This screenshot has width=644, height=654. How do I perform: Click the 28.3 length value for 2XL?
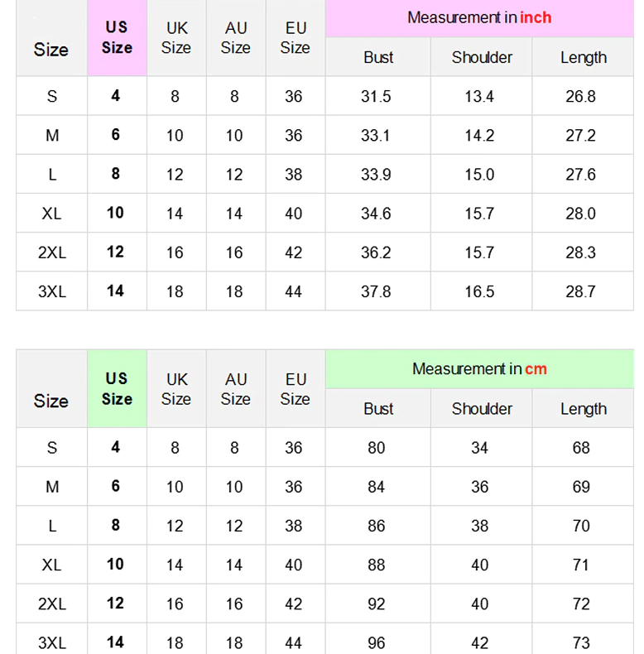pyautogui.click(x=581, y=252)
